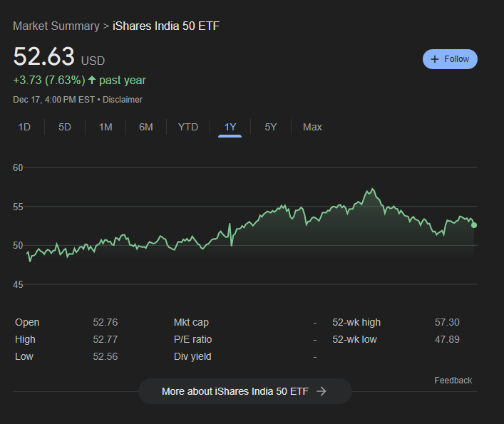Click the 50 axis label
This screenshot has width=504, height=424.
[18, 246]
